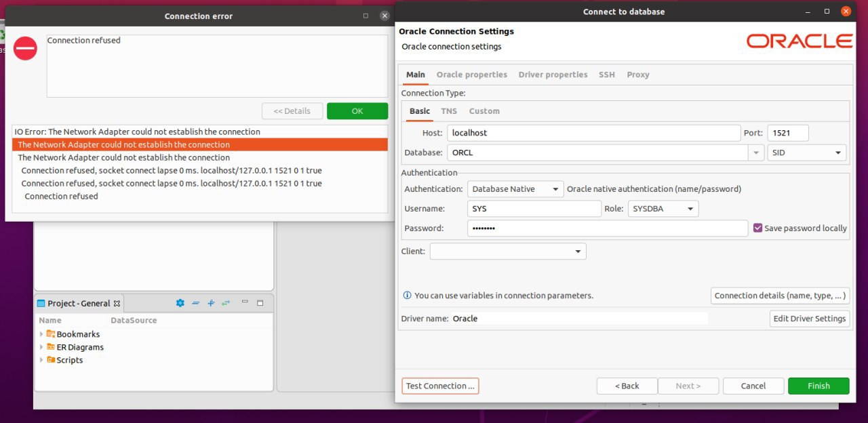Click the link with editor arrows icon
Image resolution: width=868 pixels, height=423 pixels.
click(226, 303)
